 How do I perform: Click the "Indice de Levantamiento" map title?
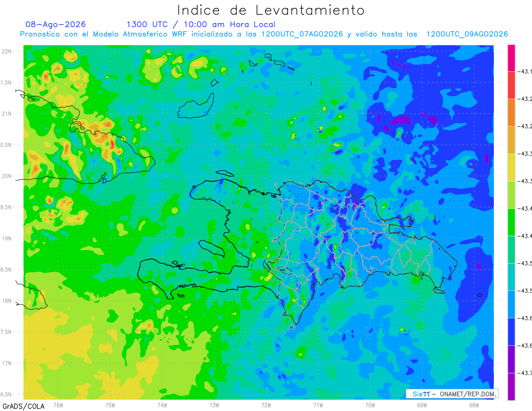pos(271,10)
